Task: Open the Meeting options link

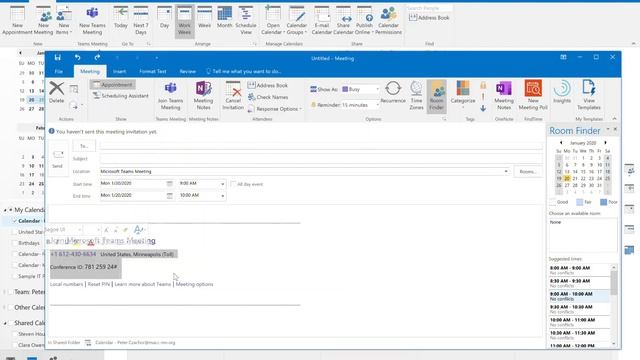Action: (x=194, y=284)
